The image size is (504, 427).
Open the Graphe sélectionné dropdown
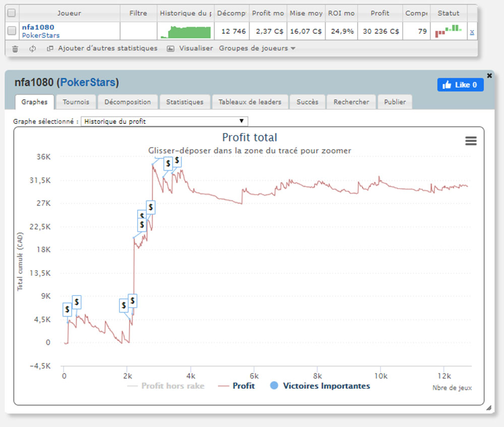(164, 121)
